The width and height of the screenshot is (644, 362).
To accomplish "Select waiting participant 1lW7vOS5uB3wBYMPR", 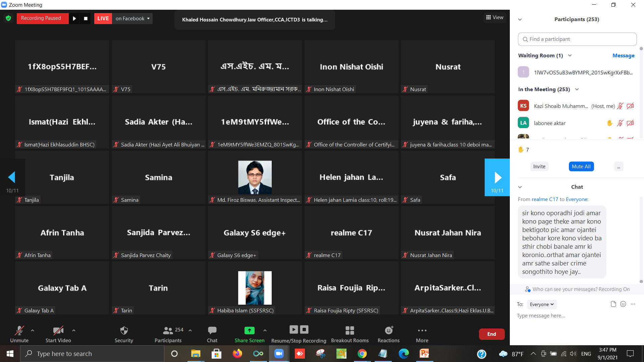I will [x=576, y=72].
